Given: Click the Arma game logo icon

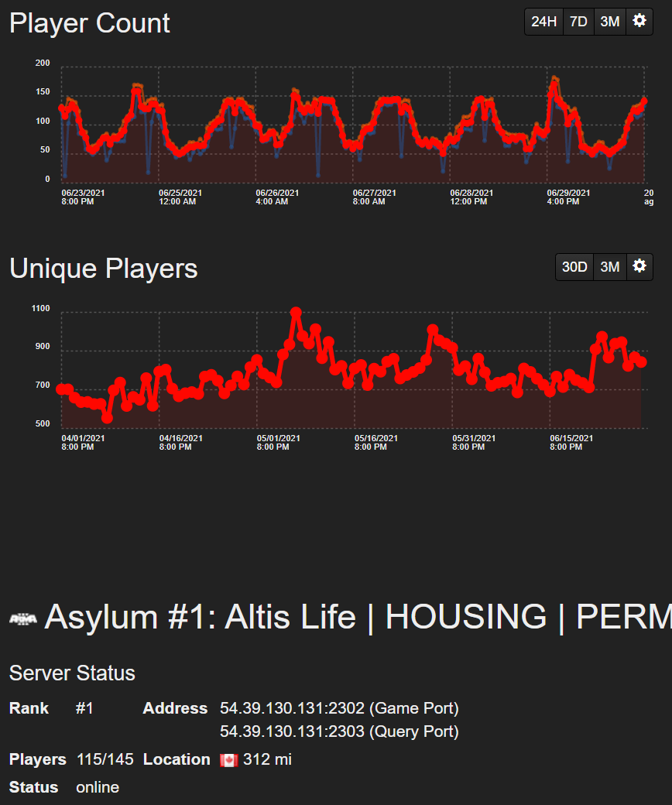Looking at the screenshot, I should click(x=23, y=618).
